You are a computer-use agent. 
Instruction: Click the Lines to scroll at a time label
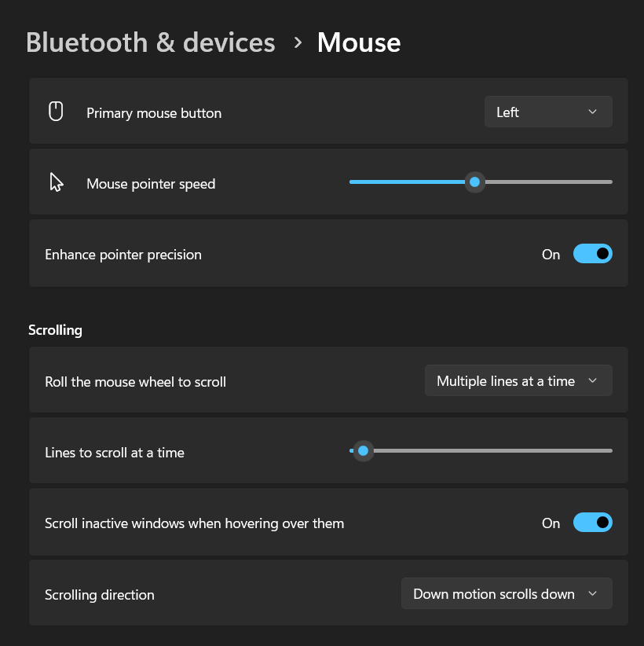[x=115, y=453]
